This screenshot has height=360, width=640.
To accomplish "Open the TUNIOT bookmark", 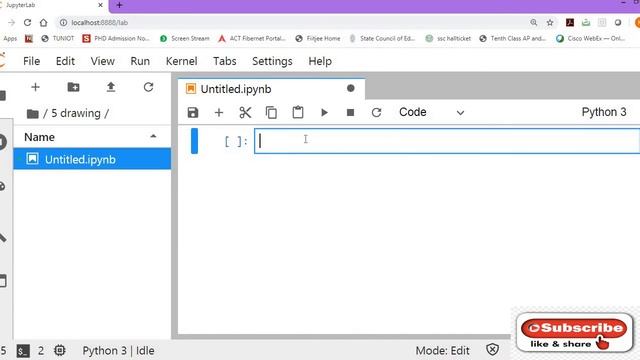I will (x=58, y=38).
